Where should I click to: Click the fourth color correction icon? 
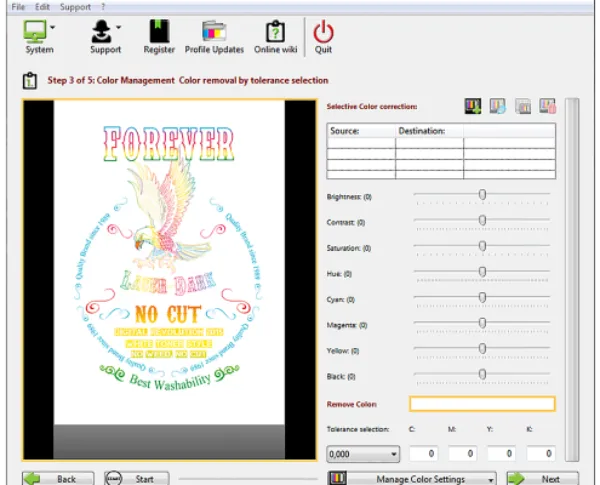click(x=547, y=106)
